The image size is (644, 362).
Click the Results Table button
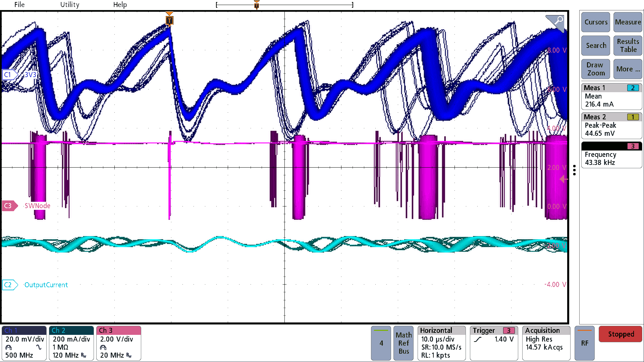click(x=628, y=46)
